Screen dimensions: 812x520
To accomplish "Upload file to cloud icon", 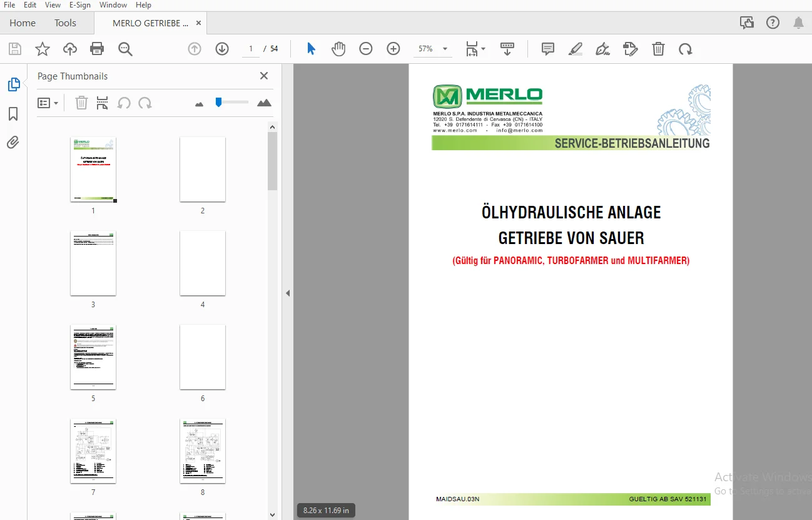I will coord(70,49).
